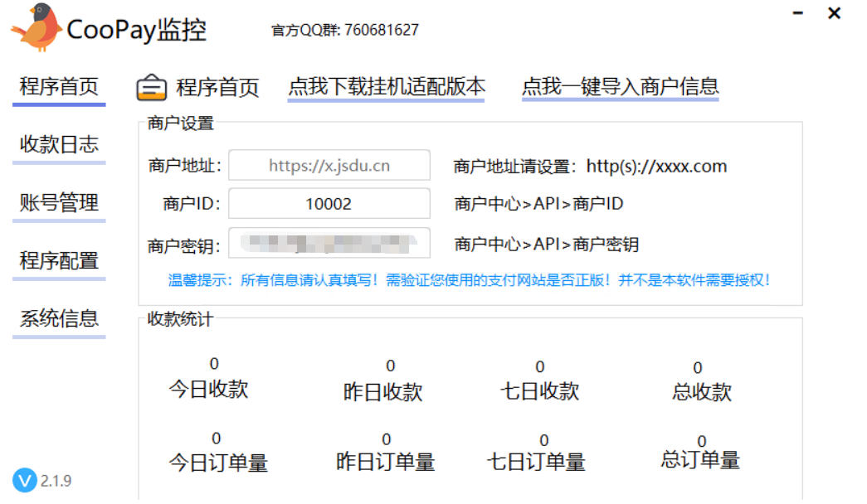
Task: Click the CooPay bird logo icon
Action: coord(37,27)
